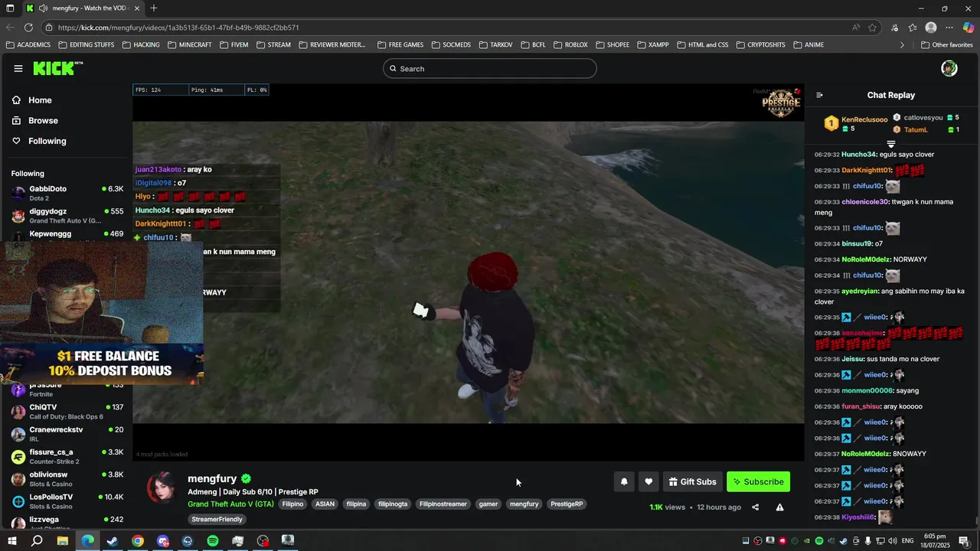Mute the tab via speaker icon
The width and height of the screenshot is (980, 551).
(43, 8)
